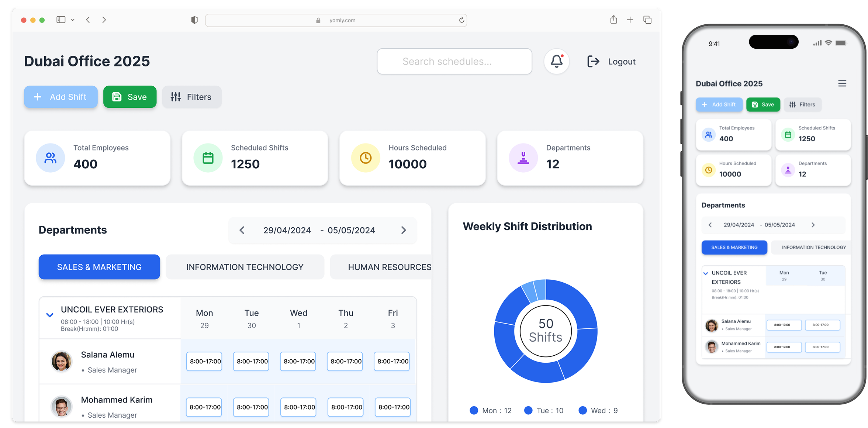
Task: Switch to INFORMATION TECHNOLOGY tab on desktop
Action: (x=245, y=267)
